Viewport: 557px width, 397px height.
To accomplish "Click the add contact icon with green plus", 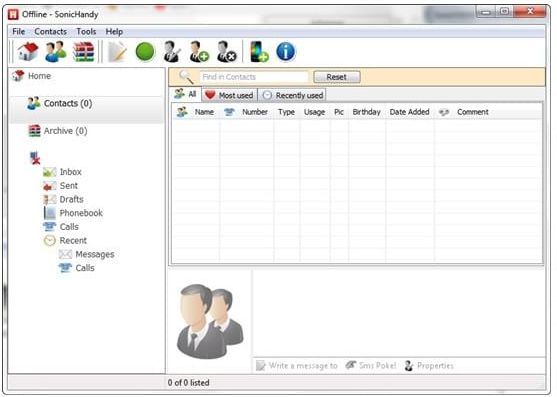I will click(199, 52).
